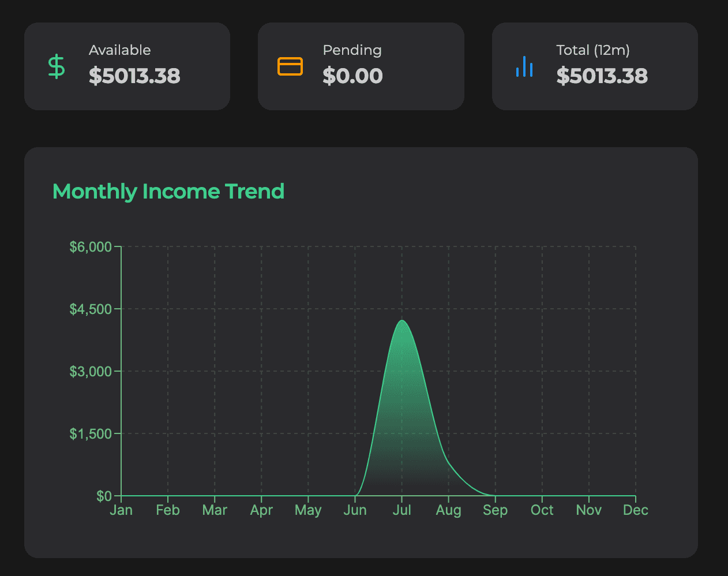Open the Pending balance card
The height and width of the screenshot is (576, 728).
tap(361, 66)
